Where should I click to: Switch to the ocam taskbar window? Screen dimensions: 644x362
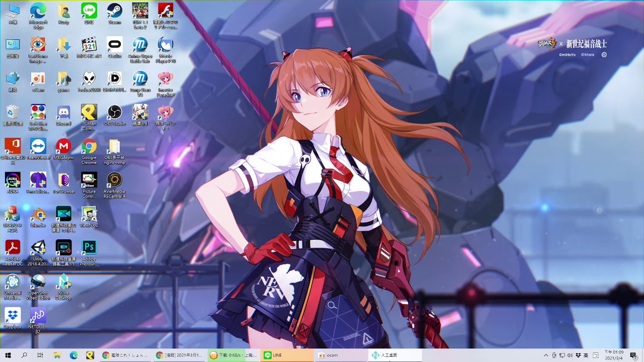coord(341,355)
